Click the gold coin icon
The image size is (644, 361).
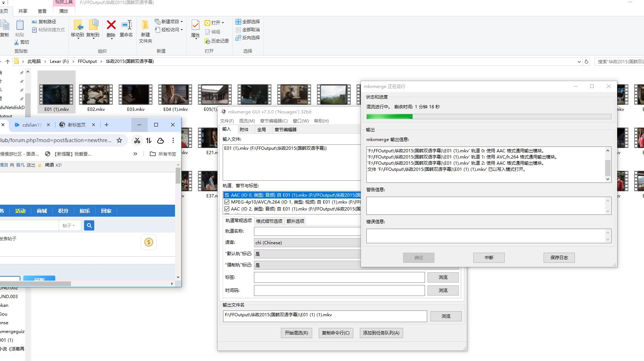click(x=149, y=242)
